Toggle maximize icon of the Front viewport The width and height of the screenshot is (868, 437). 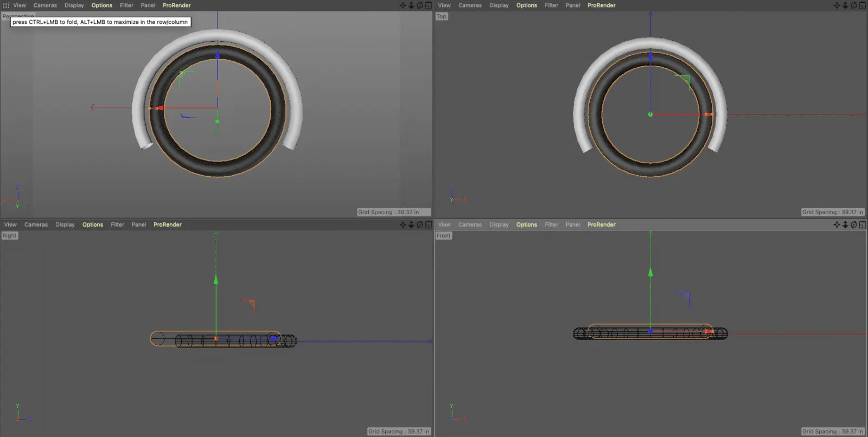862,224
